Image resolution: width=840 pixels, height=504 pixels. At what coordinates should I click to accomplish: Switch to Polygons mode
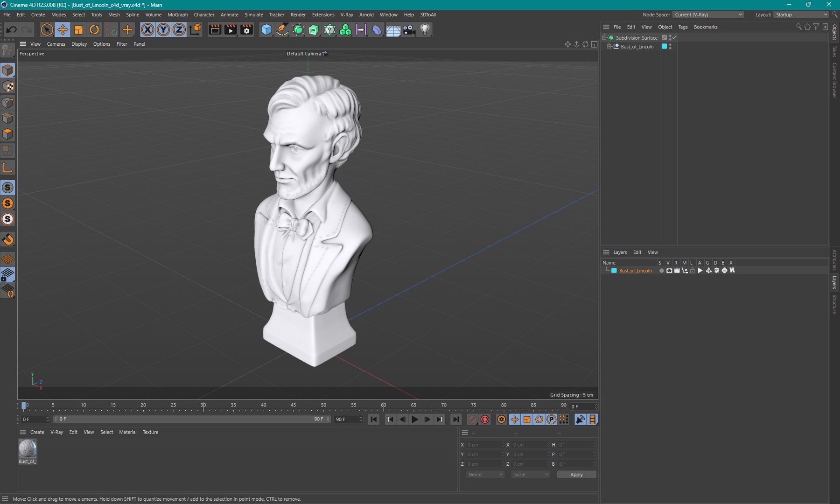tap(8, 134)
